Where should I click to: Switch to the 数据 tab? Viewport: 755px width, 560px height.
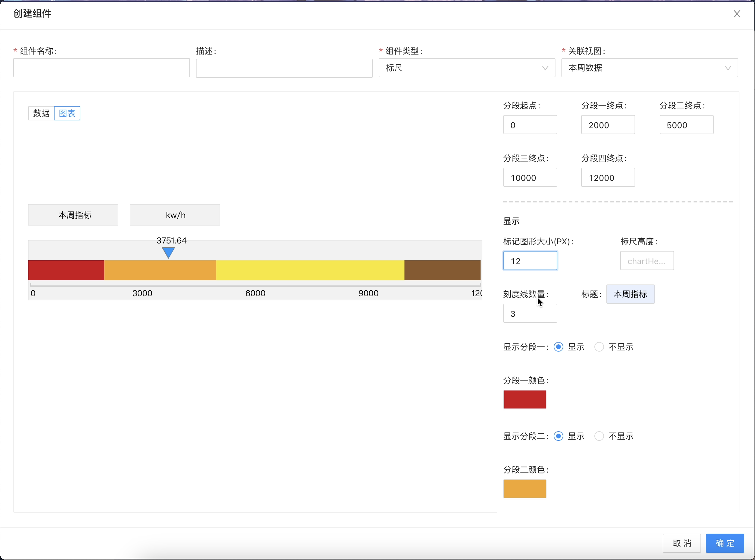pyautogui.click(x=41, y=113)
